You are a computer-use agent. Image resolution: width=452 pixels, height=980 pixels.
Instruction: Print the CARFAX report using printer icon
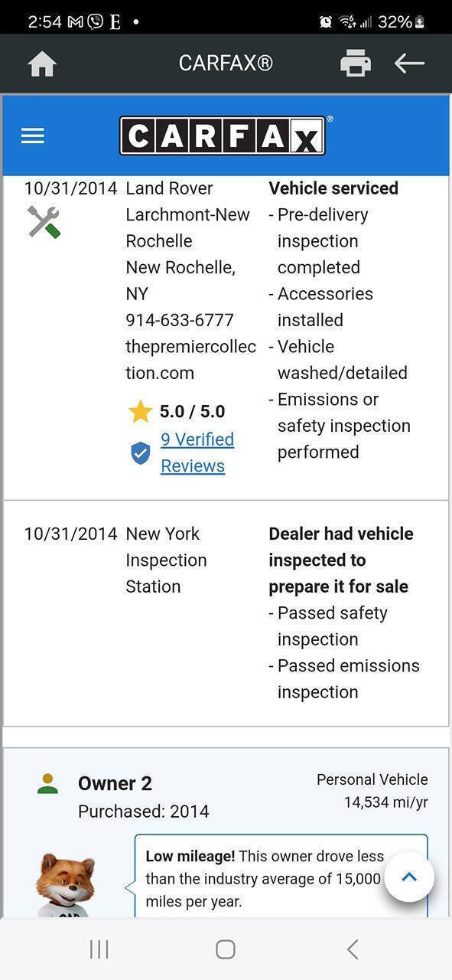356,64
